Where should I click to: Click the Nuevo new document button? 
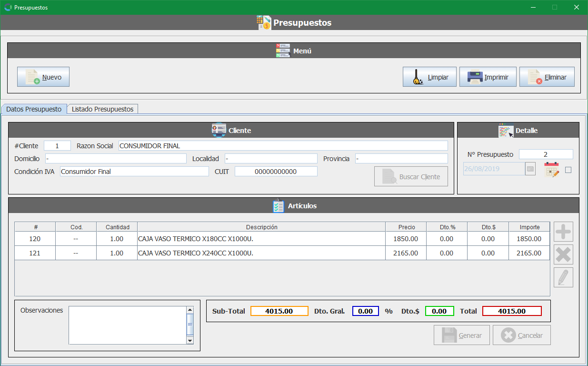point(43,77)
